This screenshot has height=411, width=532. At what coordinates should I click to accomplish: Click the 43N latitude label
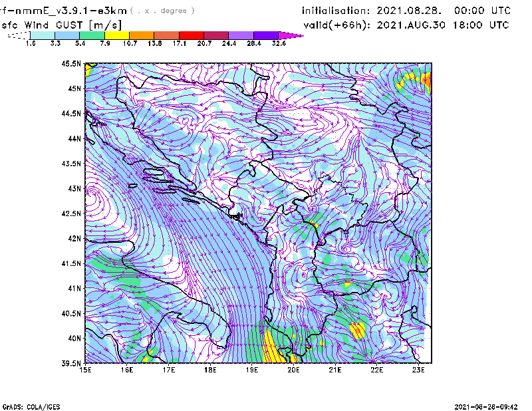tap(74, 189)
